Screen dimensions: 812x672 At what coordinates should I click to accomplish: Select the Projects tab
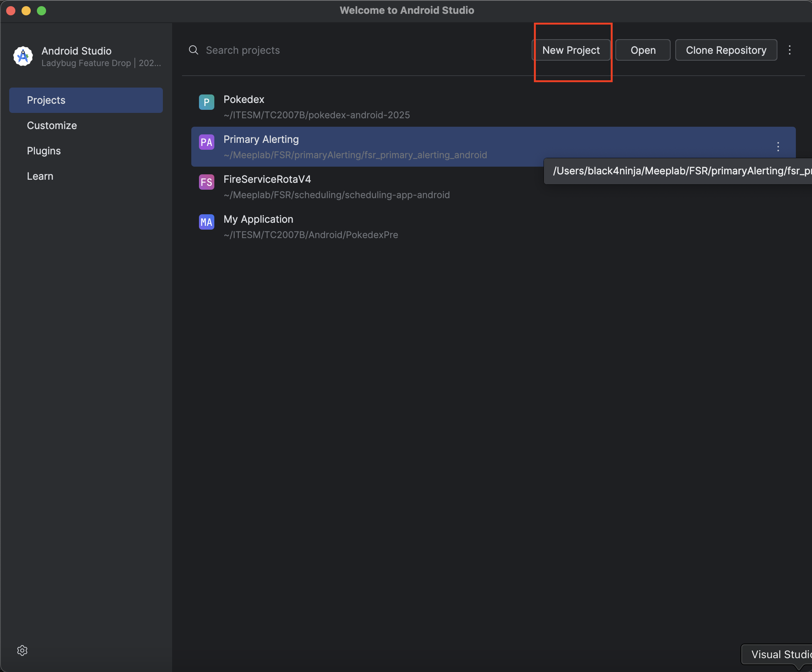[x=86, y=100]
